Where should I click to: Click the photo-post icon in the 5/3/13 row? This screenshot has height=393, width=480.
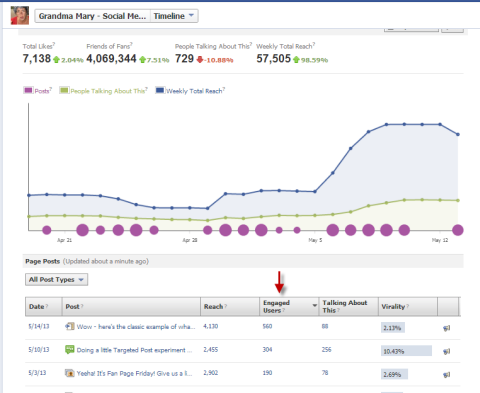[x=69, y=373]
